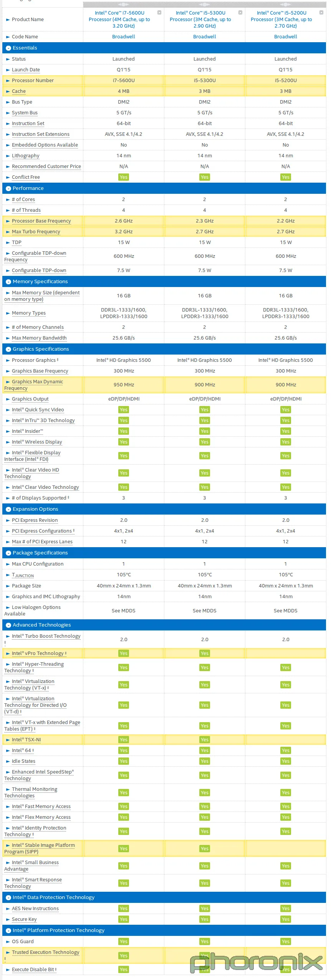The width and height of the screenshot is (331, 980).
Task: Click the Instruction Set Extensions row label
Action: pyautogui.click(x=41, y=134)
